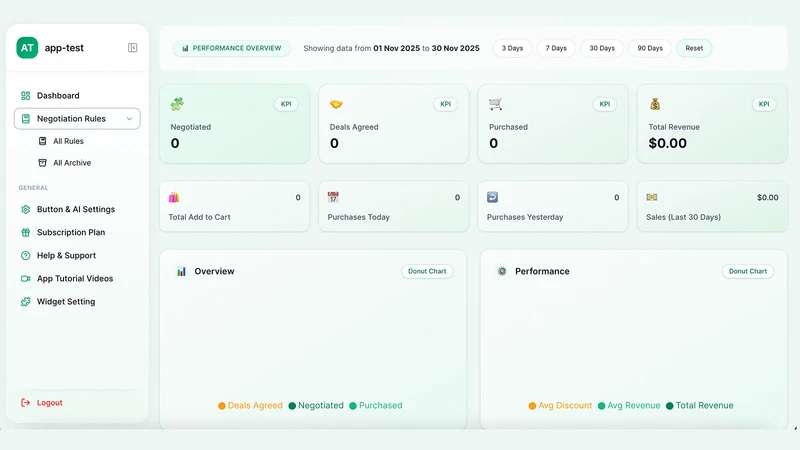Click the Total Add to Cart bags icon
Screen dimensions: 800x450
click(x=174, y=197)
